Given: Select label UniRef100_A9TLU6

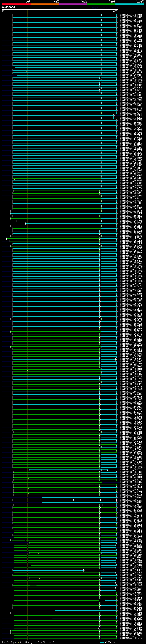Looking at the screenshot, I should [131, 32].
